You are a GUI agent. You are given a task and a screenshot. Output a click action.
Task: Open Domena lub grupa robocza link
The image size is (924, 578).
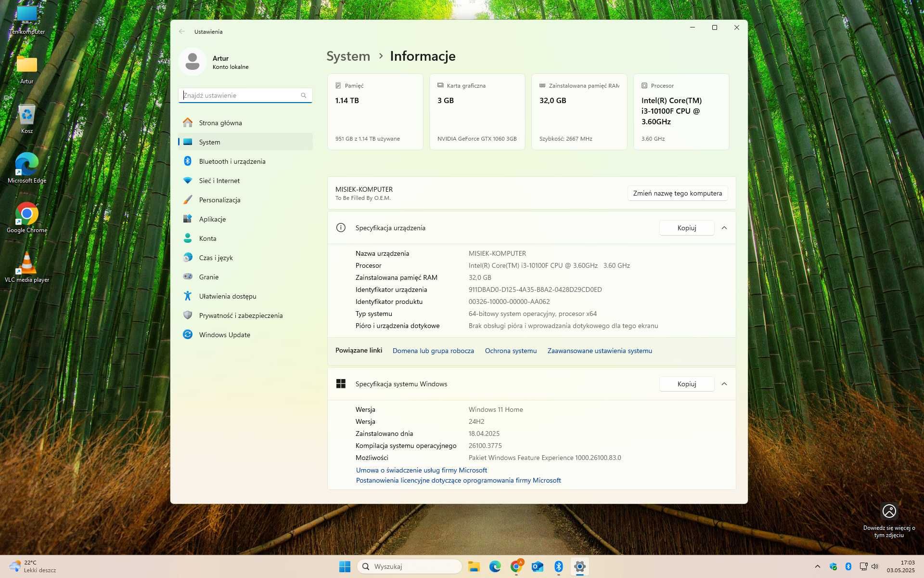click(433, 351)
